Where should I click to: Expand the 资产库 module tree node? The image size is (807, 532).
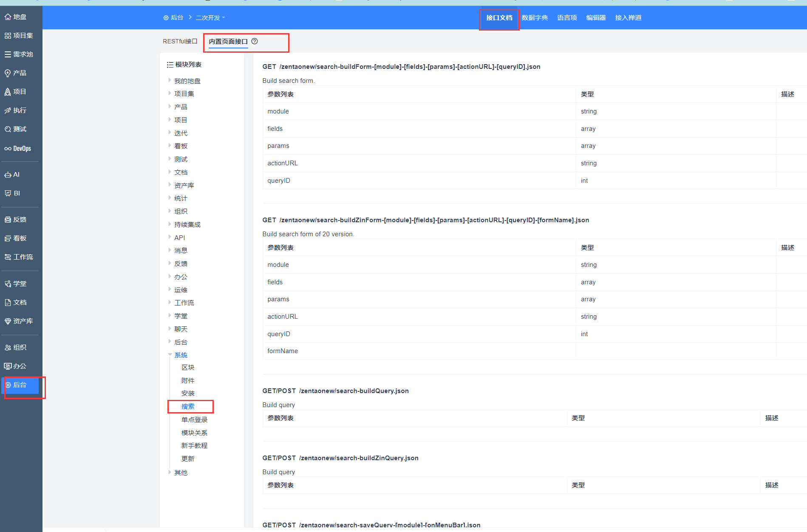coord(170,185)
